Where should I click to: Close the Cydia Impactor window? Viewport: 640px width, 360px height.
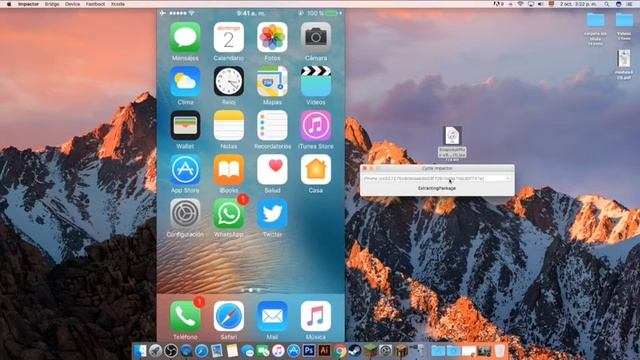pos(365,168)
